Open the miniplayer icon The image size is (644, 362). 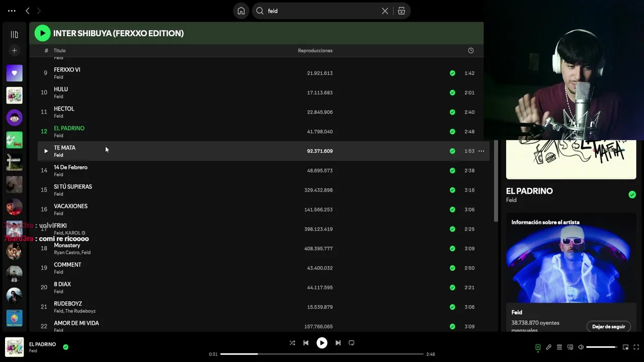pyautogui.click(x=625, y=347)
